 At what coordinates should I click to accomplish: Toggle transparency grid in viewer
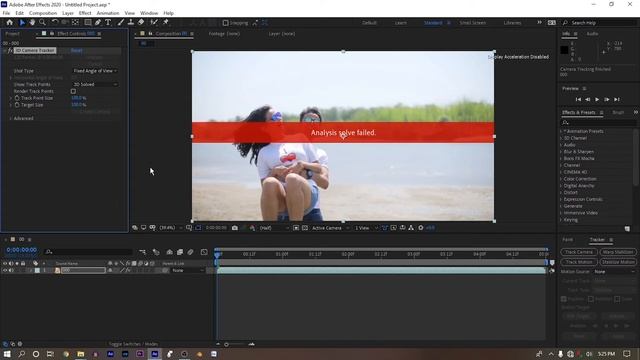click(305, 228)
